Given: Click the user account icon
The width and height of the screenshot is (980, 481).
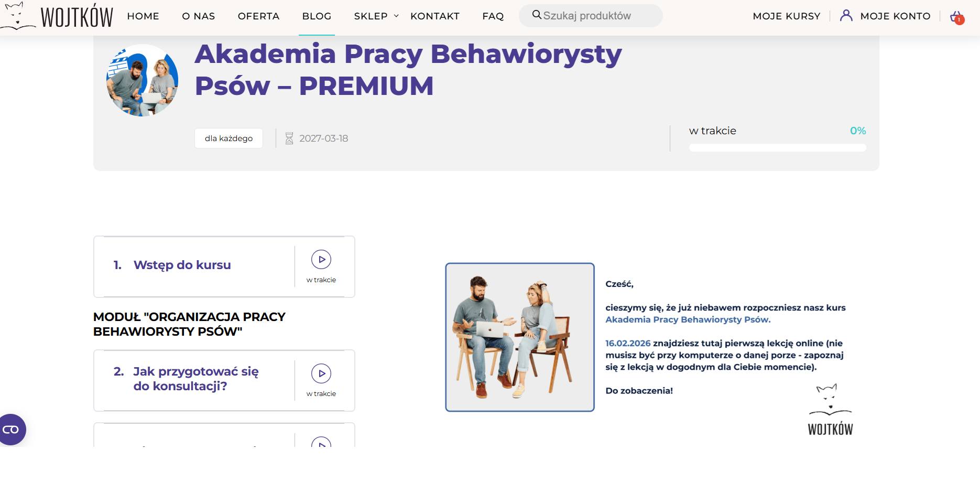Looking at the screenshot, I should point(846,16).
